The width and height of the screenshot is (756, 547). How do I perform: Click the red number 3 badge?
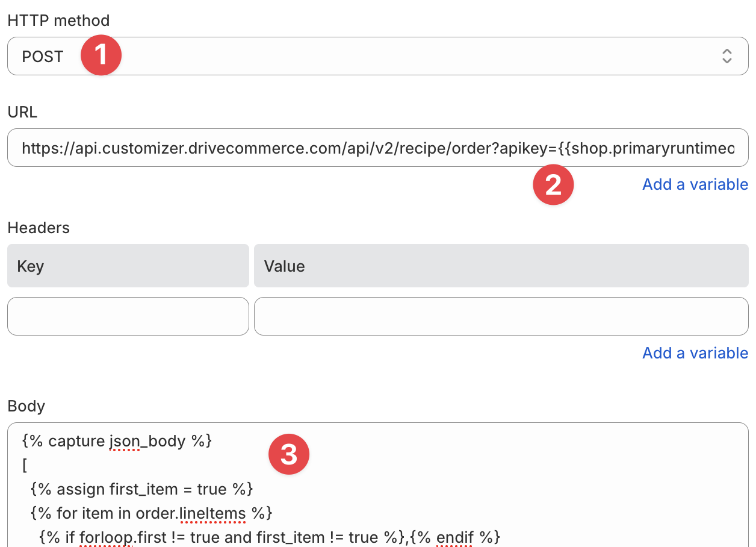(x=289, y=455)
